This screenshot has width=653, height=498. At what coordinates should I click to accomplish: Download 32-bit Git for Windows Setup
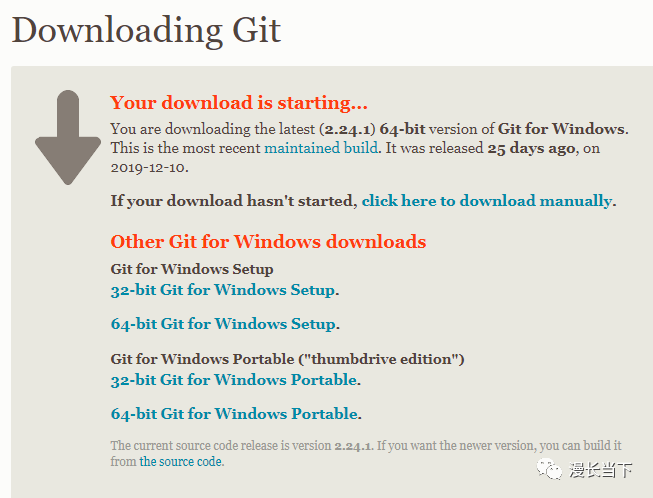pos(223,290)
